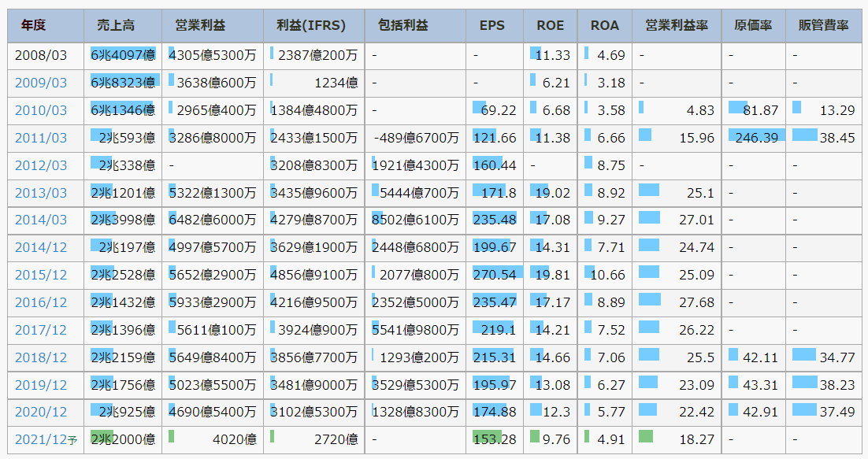Select operating profit 6482億6000万
The image size is (868, 459).
point(213,220)
